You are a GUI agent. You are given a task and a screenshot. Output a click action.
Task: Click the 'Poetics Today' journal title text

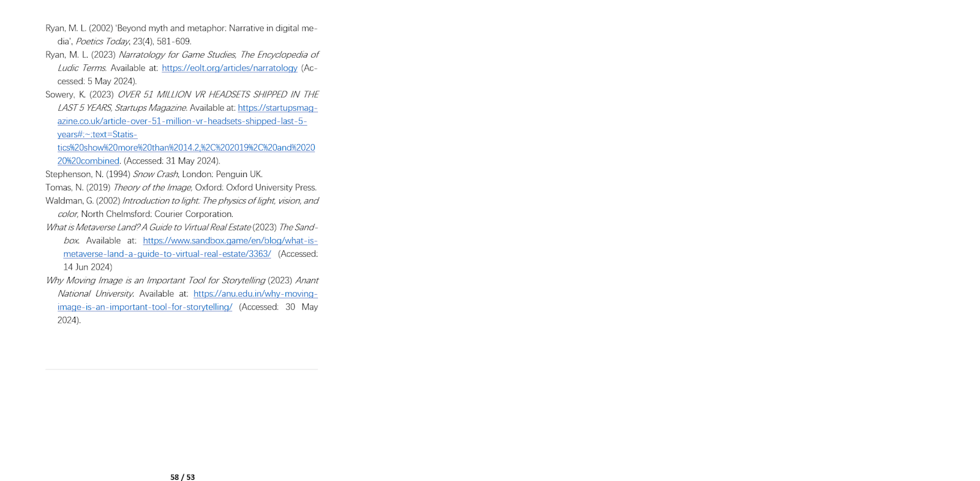(x=102, y=42)
